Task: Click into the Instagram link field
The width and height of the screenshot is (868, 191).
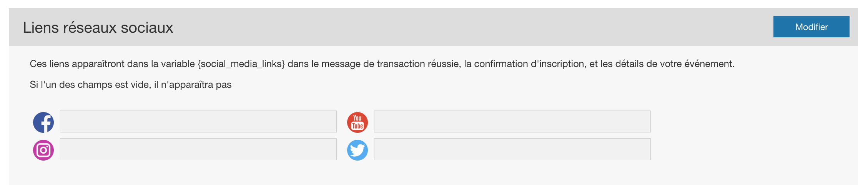Action: (x=198, y=149)
